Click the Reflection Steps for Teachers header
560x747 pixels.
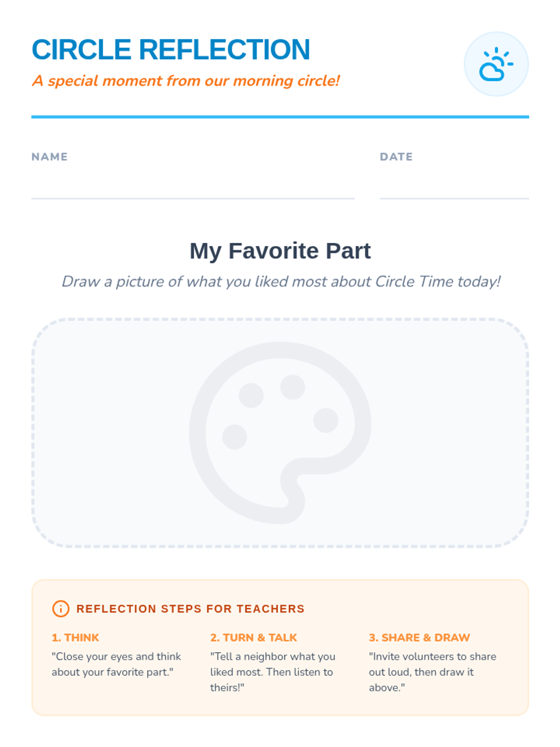pos(190,609)
